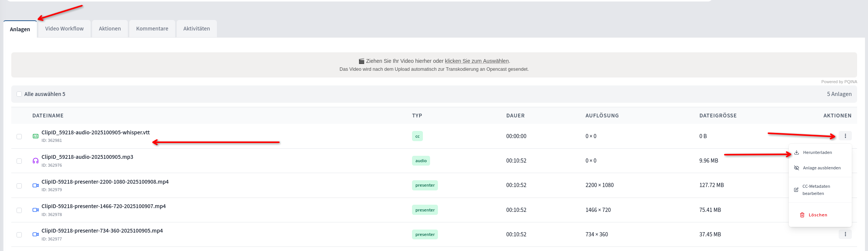
Task: Click video camera icon for 1466-720 mp4
Action: 35,210
